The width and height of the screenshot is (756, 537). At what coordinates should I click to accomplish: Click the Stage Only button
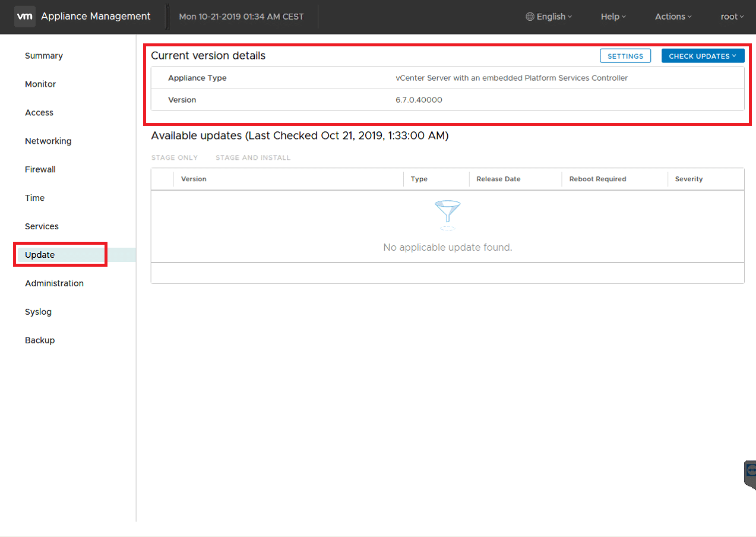tap(175, 158)
